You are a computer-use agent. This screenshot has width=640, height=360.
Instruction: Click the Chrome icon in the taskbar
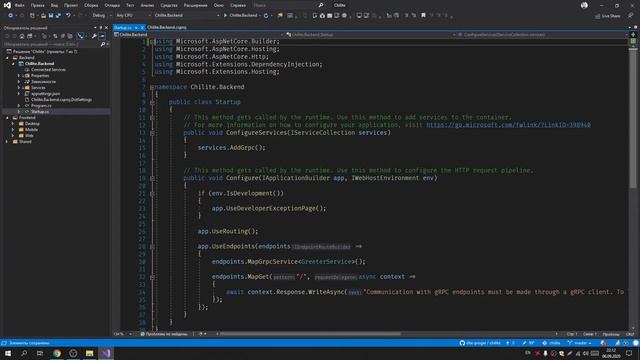coord(57,353)
